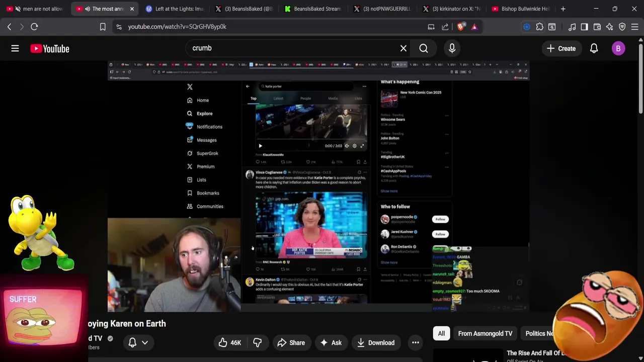The image size is (644, 362).
Task: Open Brave VPN shield icon
Action: point(622,27)
